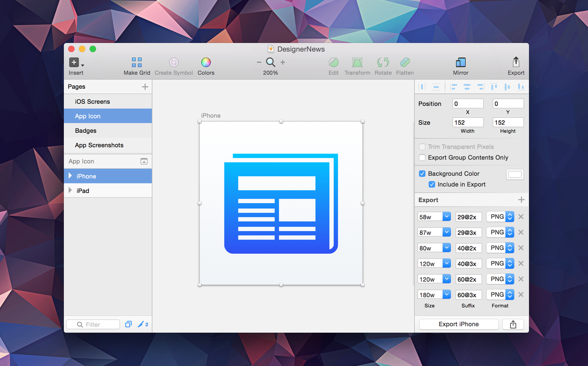Click the share icon beside Export iPhone

click(513, 324)
